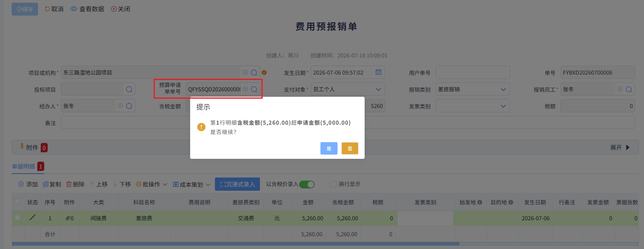Click the 税额 input field
The height and width of the screenshot is (249, 644).
tap(597, 106)
